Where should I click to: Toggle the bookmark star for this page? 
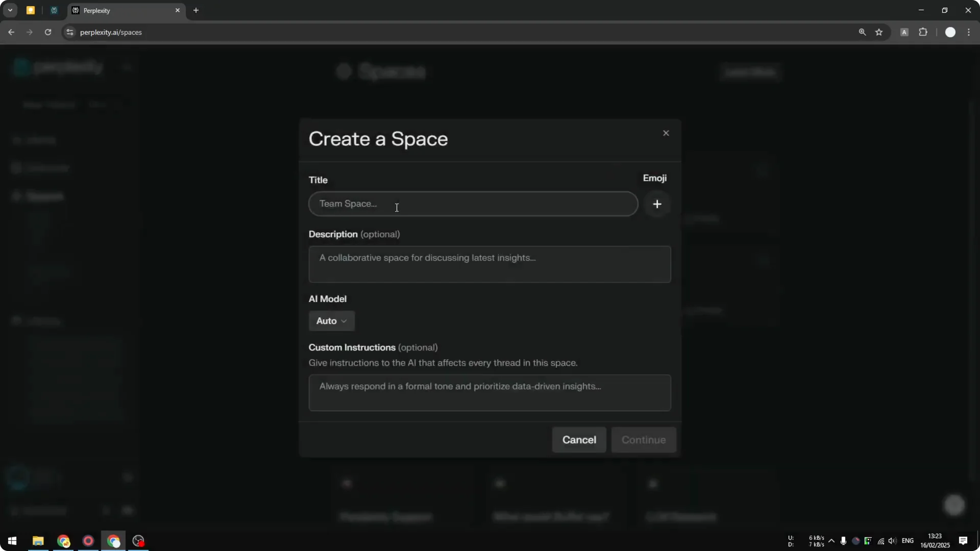[x=879, y=32]
